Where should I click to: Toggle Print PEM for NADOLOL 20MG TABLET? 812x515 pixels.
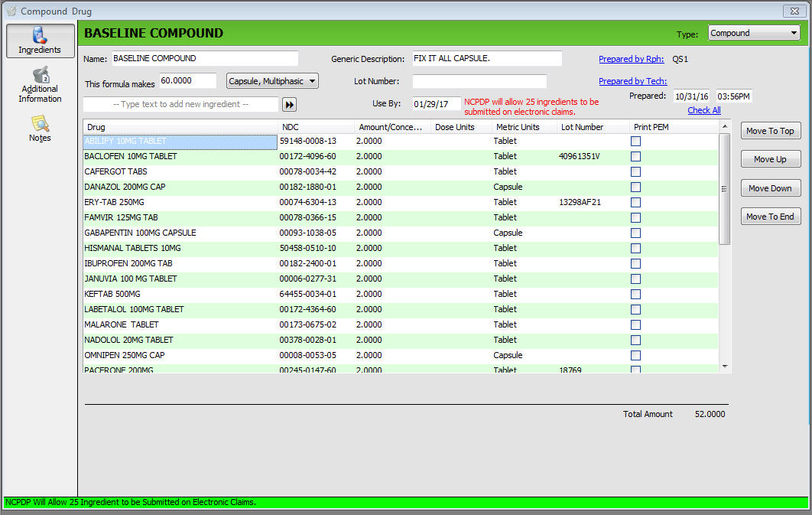(x=636, y=340)
